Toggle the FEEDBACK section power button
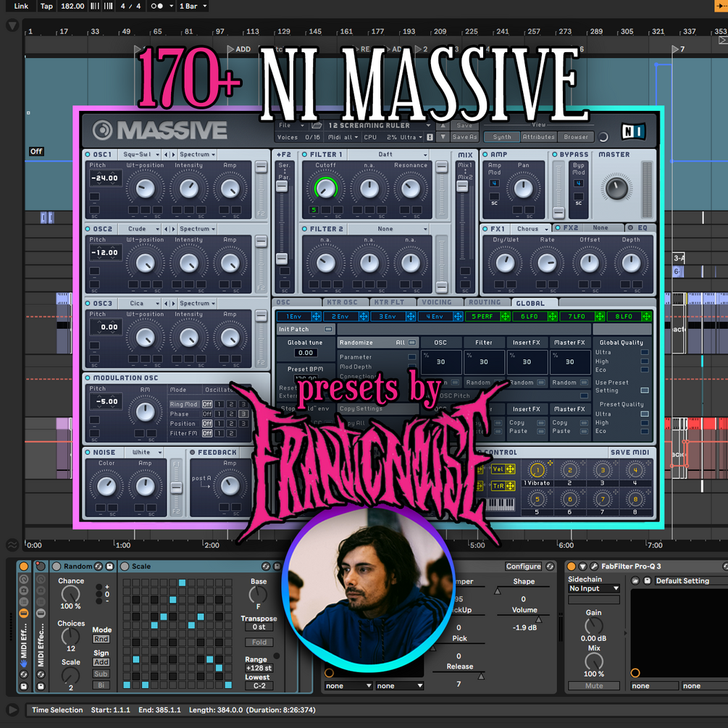This screenshot has width=728, height=728. (x=193, y=452)
